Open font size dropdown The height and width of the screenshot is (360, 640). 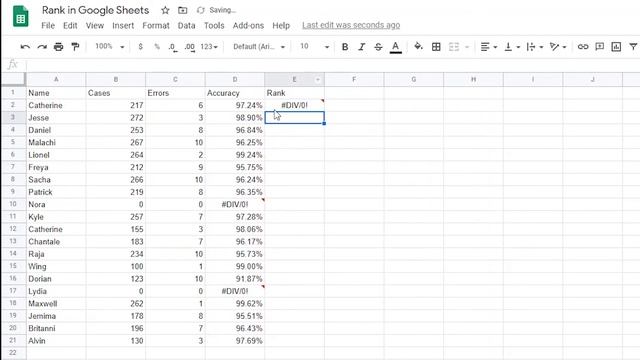click(x=314, y=47)
